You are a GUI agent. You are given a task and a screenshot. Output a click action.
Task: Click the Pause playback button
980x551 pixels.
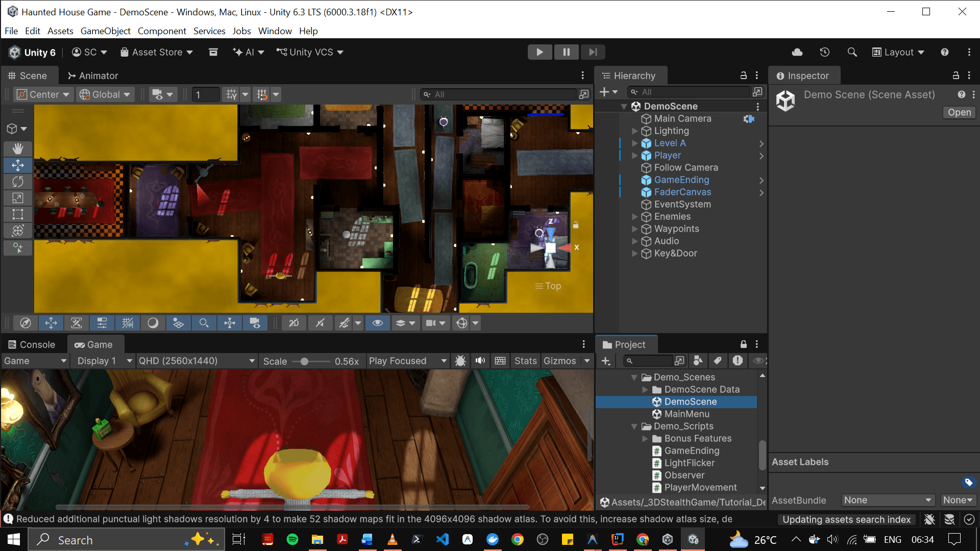(567, 52)
